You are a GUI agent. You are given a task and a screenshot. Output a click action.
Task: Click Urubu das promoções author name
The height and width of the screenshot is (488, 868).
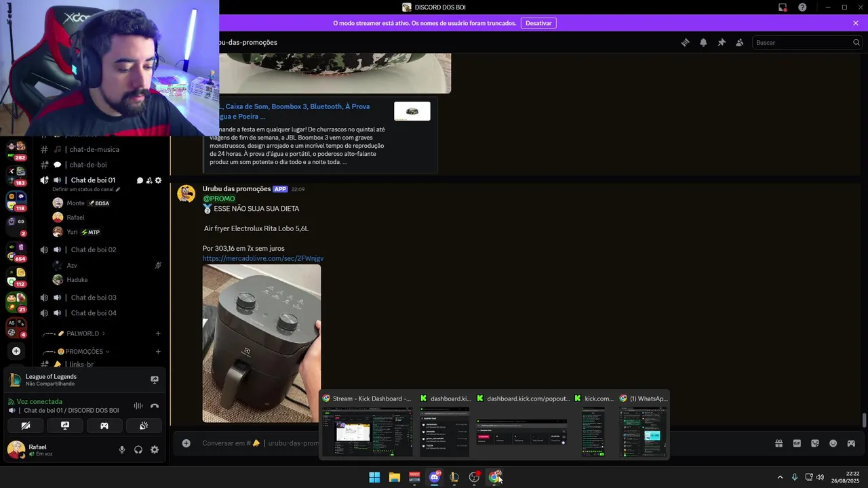[236, 188]
